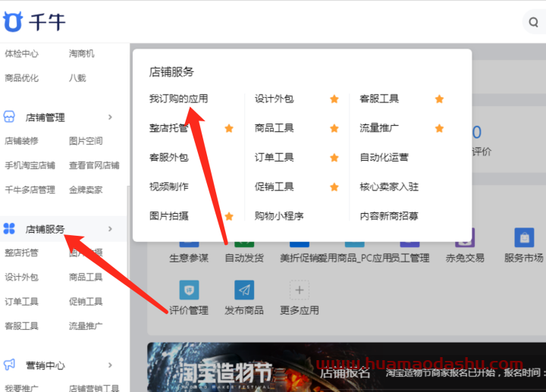Open 商品工具 in the sidebar list
546x392 pixels.
pos(86,277)
